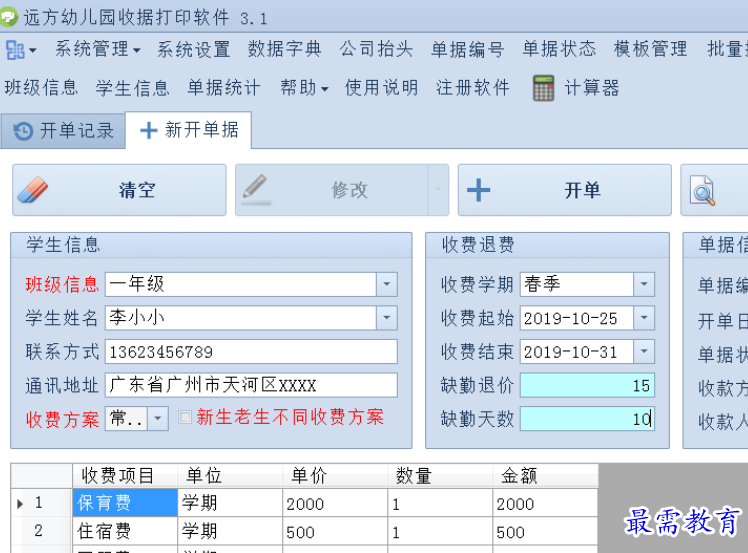Viewport: 748px width, 553px height.
Task: Open the 模板管理 menu item
Action: pyautogui.click(x=651, y=49)
